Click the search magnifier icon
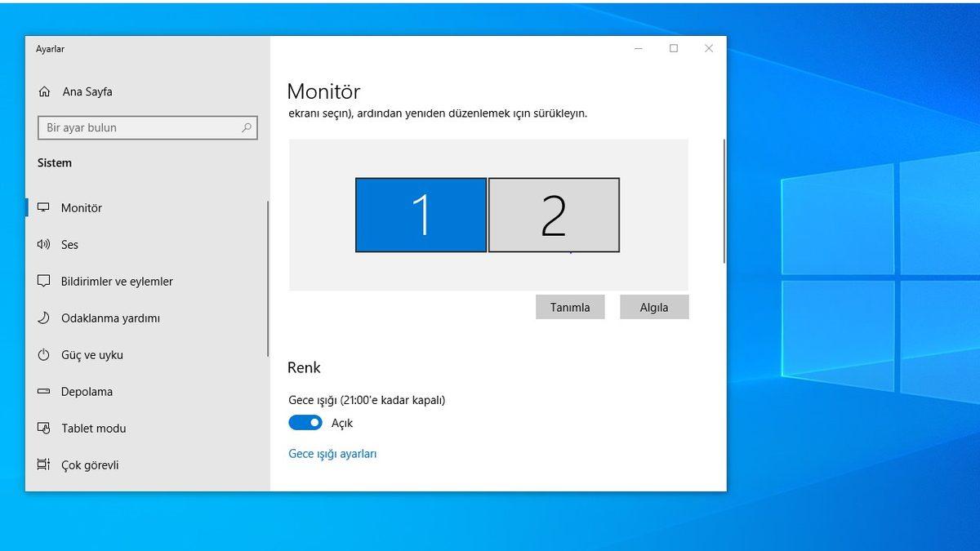Screen dimensions: 980x551 (246, 127)
